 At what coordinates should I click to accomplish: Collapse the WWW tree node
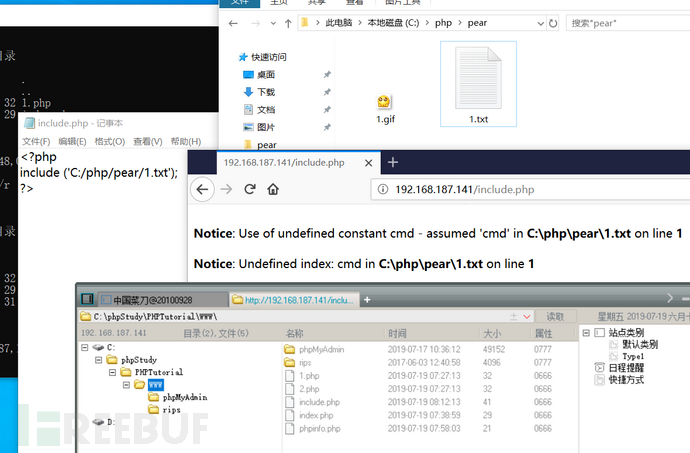(126, 384)
